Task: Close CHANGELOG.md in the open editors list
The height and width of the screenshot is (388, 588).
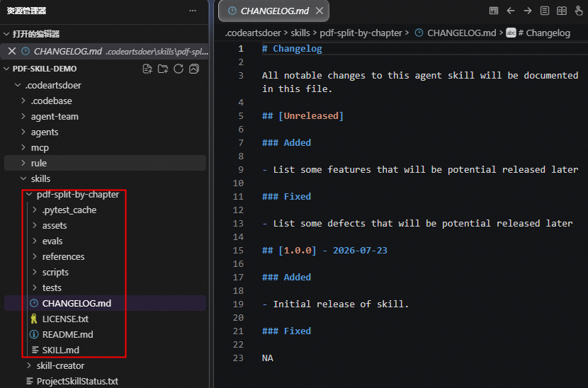Action: pos(12,51)
